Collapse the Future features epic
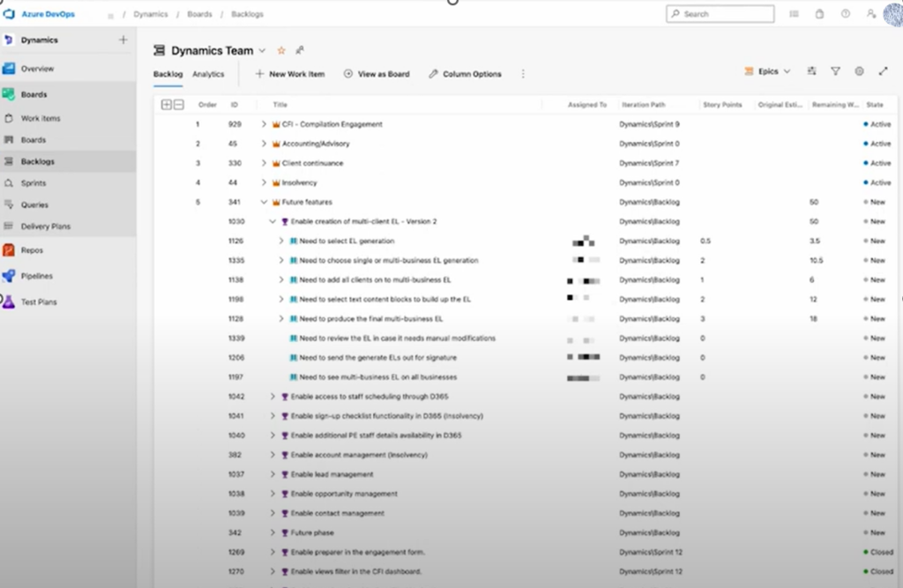903x588 pixels. pos(264,202)
